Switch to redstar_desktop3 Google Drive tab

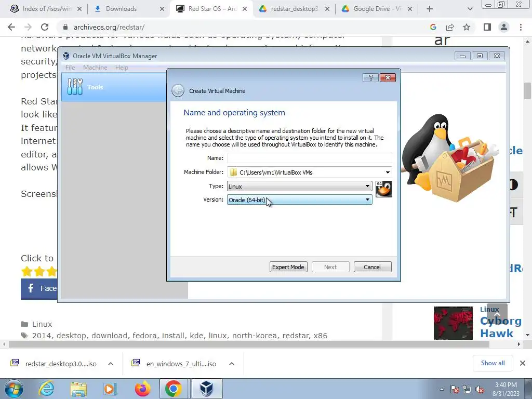pyautogui.click(x=294, y=9)
